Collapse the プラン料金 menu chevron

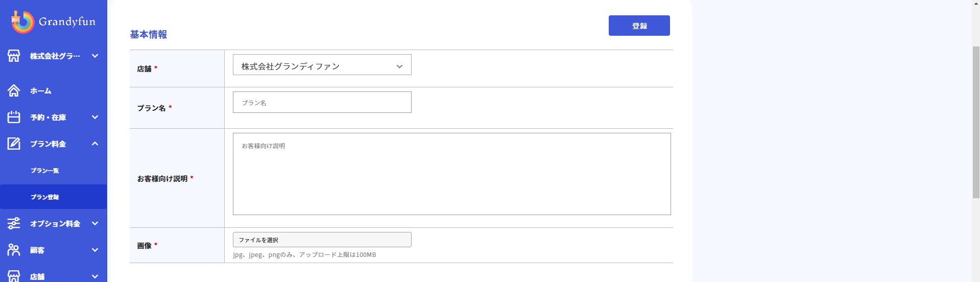(x=95, y=144)
